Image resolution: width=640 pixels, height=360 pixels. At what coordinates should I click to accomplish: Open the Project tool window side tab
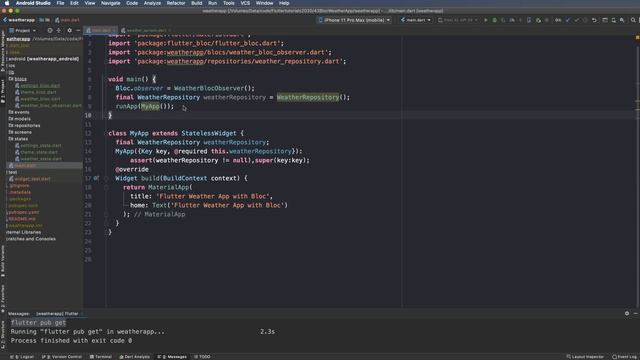(x=3, y=91)
